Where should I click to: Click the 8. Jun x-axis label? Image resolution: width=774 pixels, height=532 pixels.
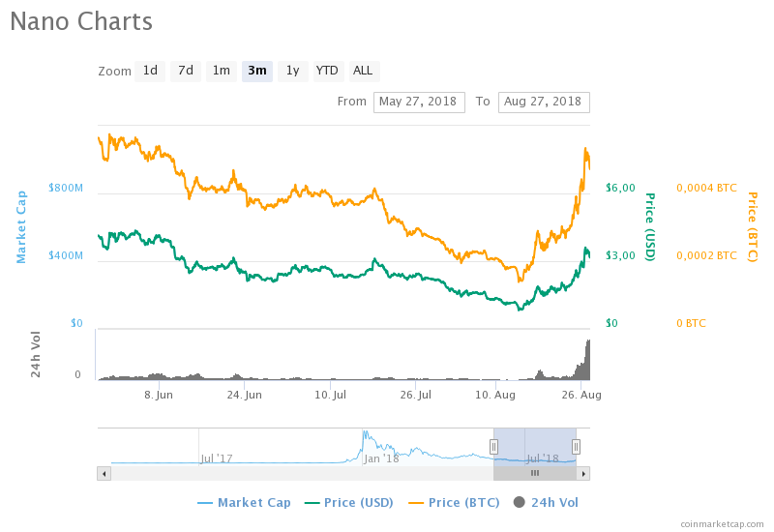(159, 395)
